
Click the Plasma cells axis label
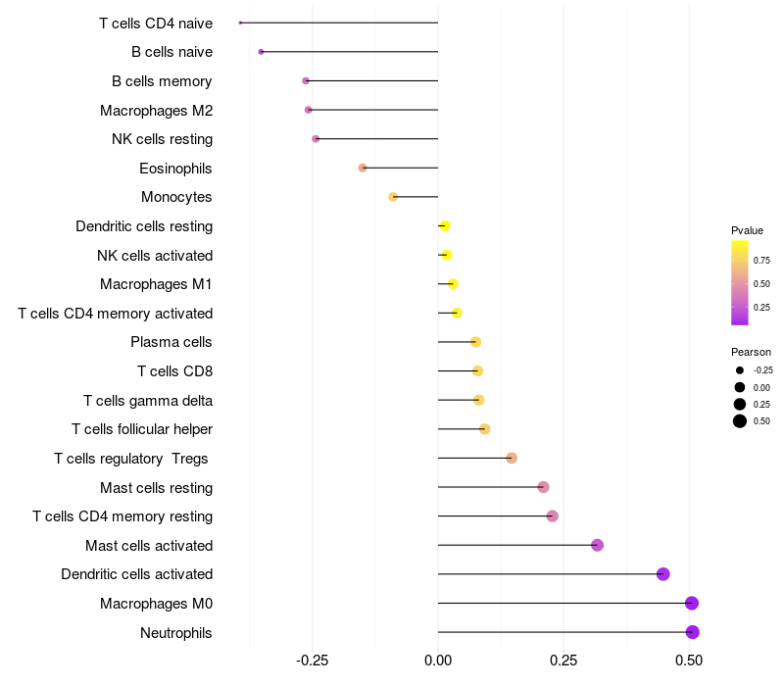171,342
